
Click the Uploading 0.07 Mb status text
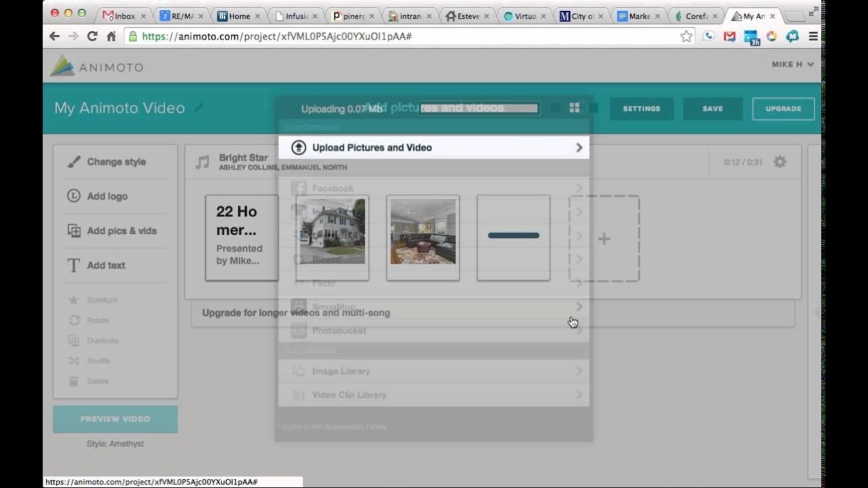[x=342, y=108]
